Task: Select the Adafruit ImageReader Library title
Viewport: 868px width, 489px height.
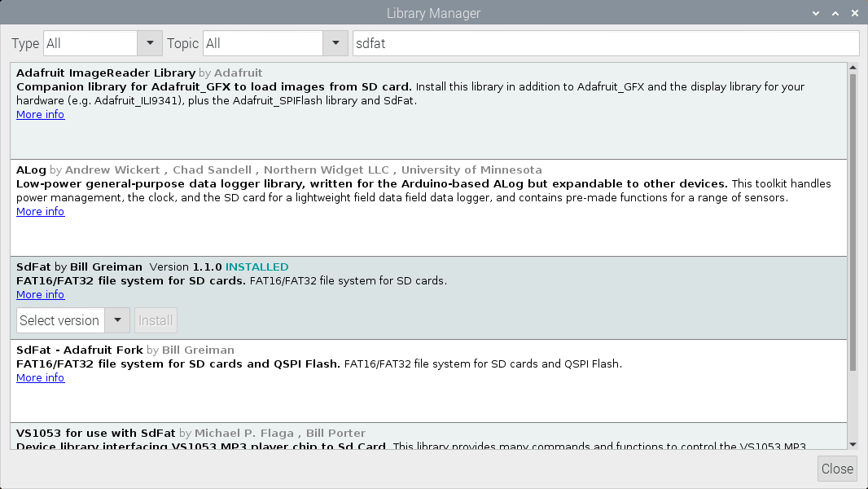Action: click(x=106, y=73)
